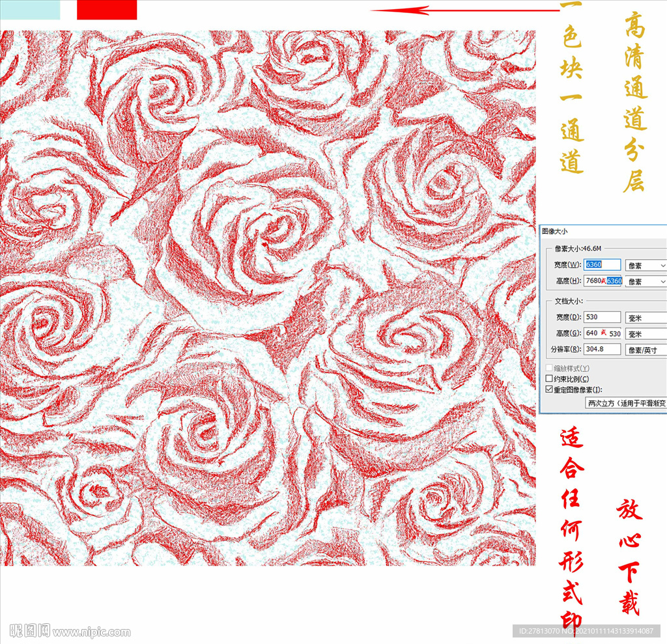This screenshot has height=644, width=667.
Task: Click the 文档大小 section label
Action: [569, 301]
